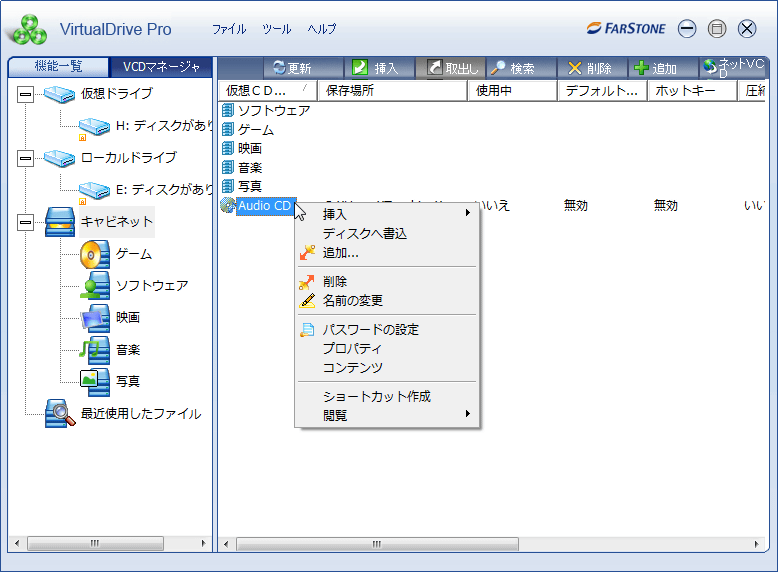Image resolution: width=778 pixels, height=572 pixels.
Task: Switch to the 機能一覧 tab
Action: pos(58,67)
